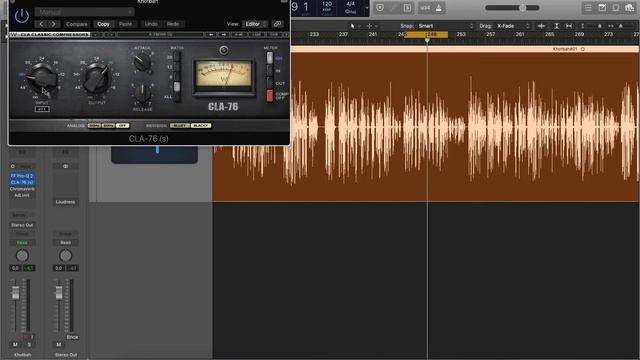The image size is (640, 360).
Task: Toggle vertical auto zoom icon
Action: (x=556, y=26)
